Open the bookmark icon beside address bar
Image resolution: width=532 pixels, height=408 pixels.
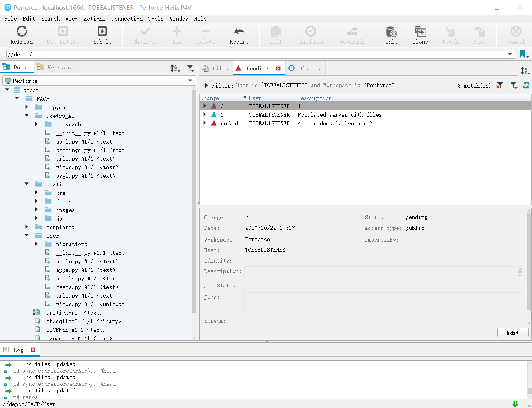524,54
